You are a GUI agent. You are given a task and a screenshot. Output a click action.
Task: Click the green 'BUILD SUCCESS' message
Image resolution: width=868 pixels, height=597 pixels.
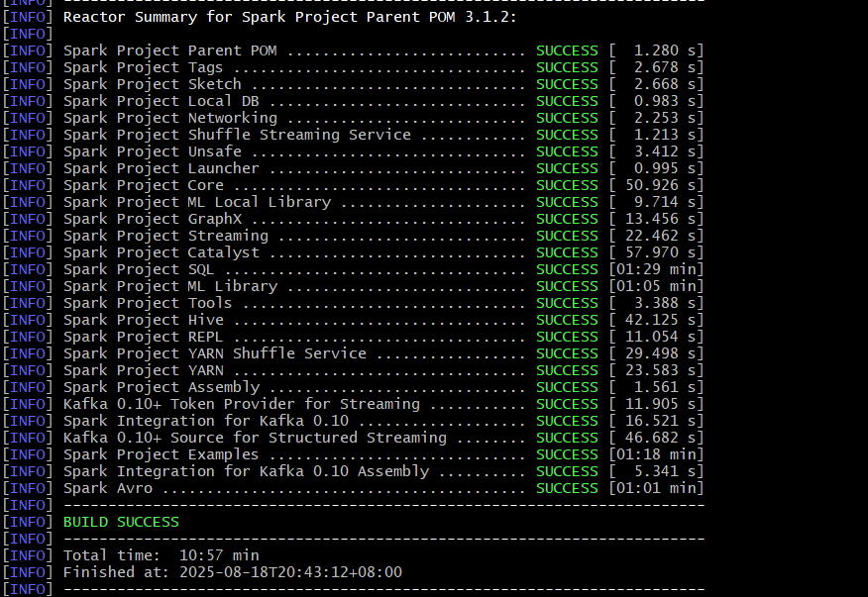(121, 523)
